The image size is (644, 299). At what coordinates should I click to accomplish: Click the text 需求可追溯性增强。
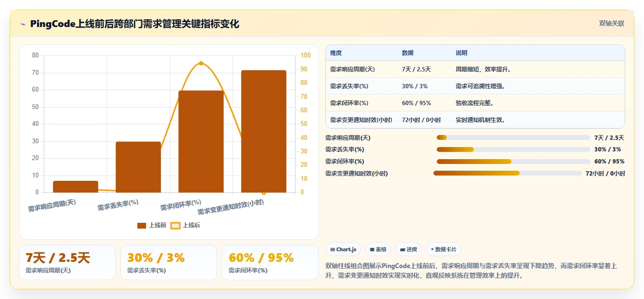click(x=481, y=86)
